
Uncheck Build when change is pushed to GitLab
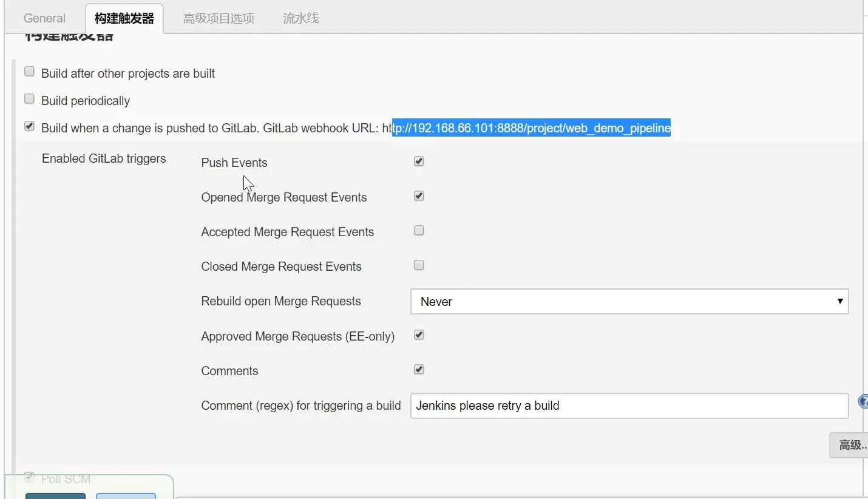tap(29, 126)
